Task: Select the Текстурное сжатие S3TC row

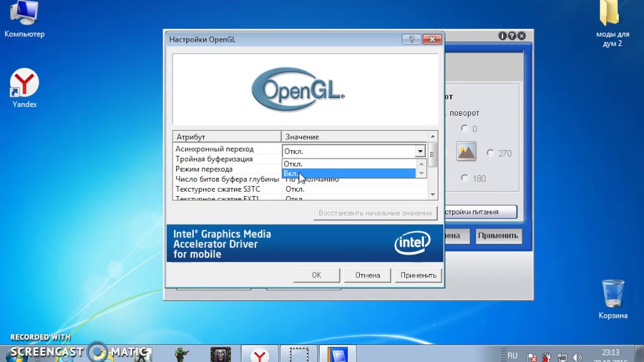Action: pos(300,189)
